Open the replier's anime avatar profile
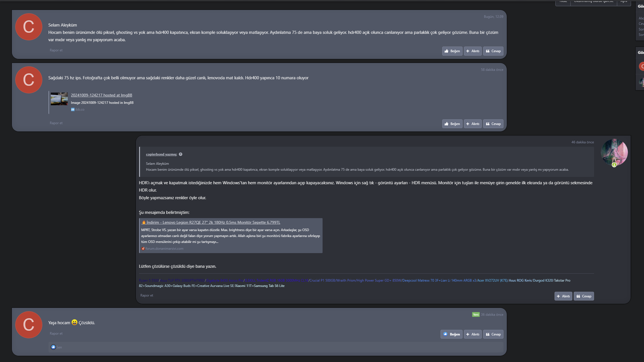 [614, 152]
